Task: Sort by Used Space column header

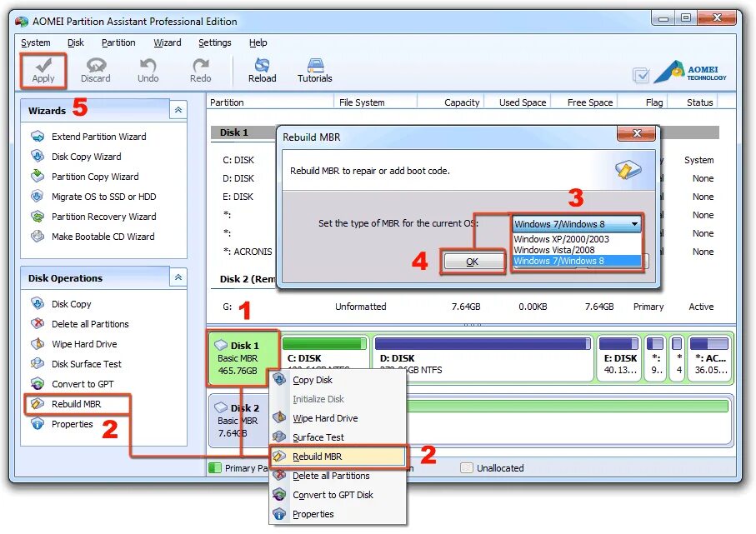Action: [x=518, y=102]
